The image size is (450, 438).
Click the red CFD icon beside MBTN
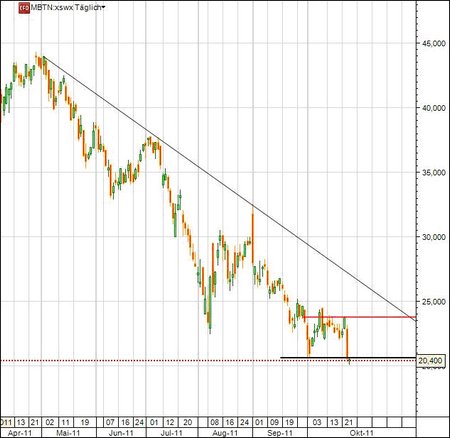click(24, 8)
